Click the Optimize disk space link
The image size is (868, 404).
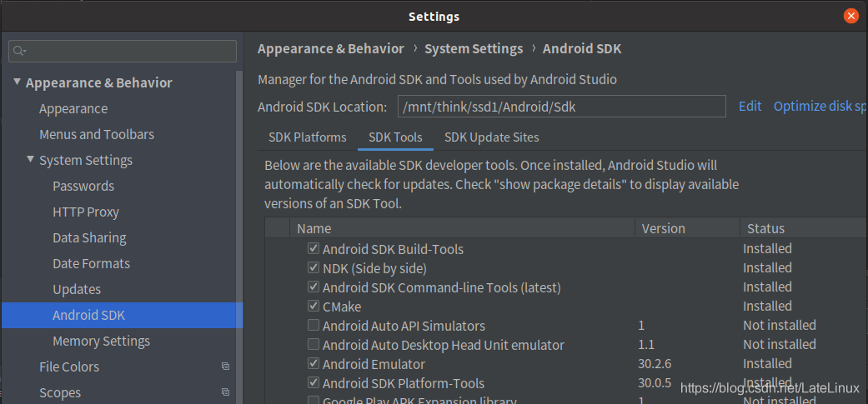tap(819, 106)
